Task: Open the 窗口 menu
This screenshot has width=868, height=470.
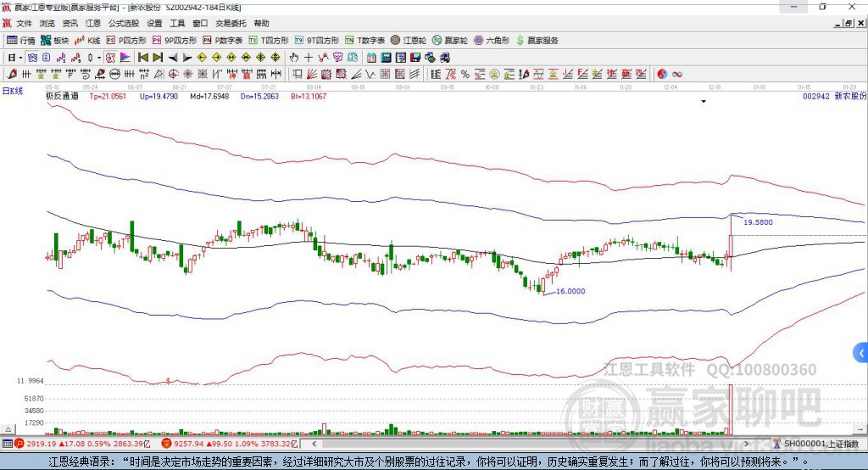Action: [200, 23]
